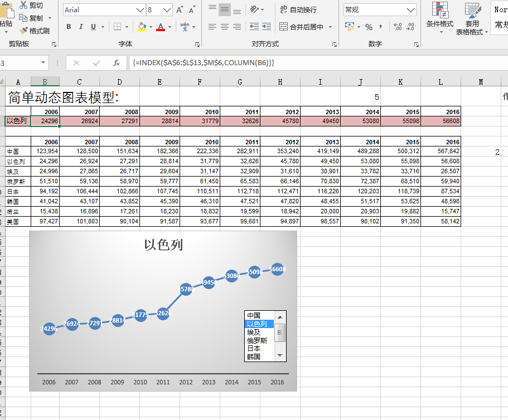
Task: Open the 对齐方式 alignment dialog launcher
Action: [335, 45]
